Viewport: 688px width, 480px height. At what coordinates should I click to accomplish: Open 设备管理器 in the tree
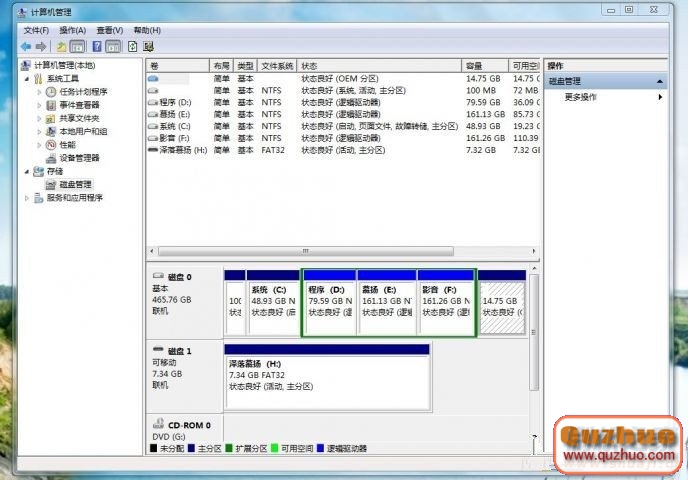[78, 158]
